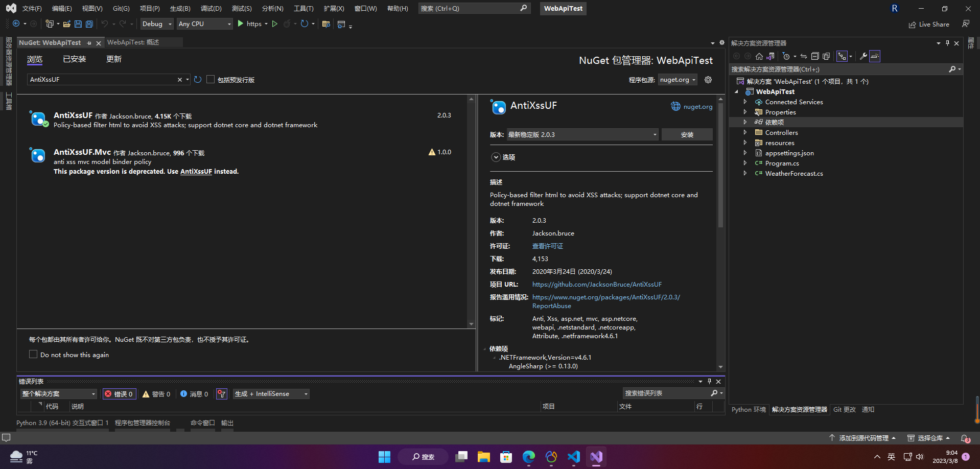Open the 整个解决方案 scope dropdown
980x469 pixels.
point(59,394)
